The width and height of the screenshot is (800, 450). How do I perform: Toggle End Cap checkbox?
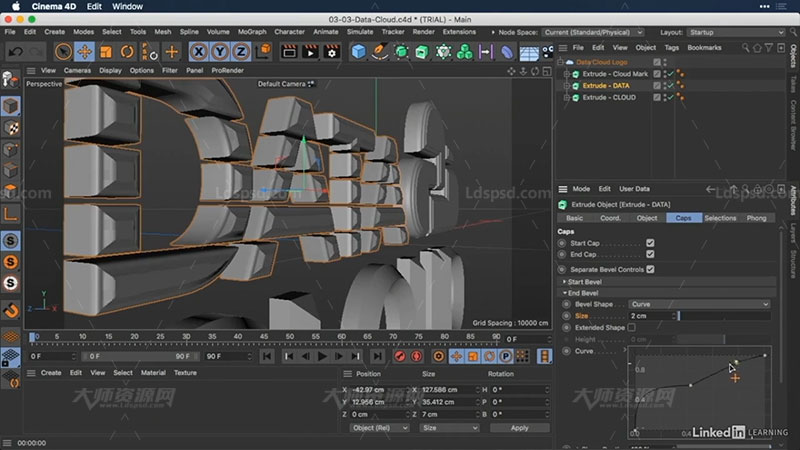[650, 254]
